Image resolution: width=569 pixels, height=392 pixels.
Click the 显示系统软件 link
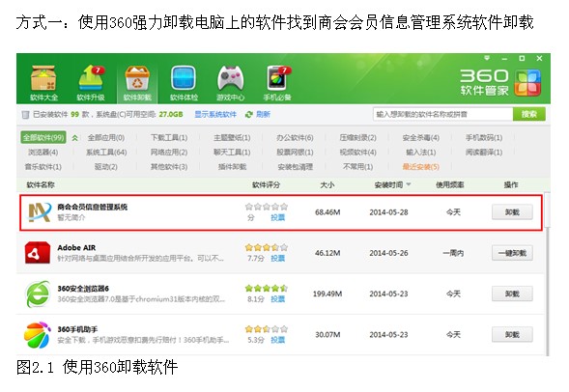tap(215, 115)
